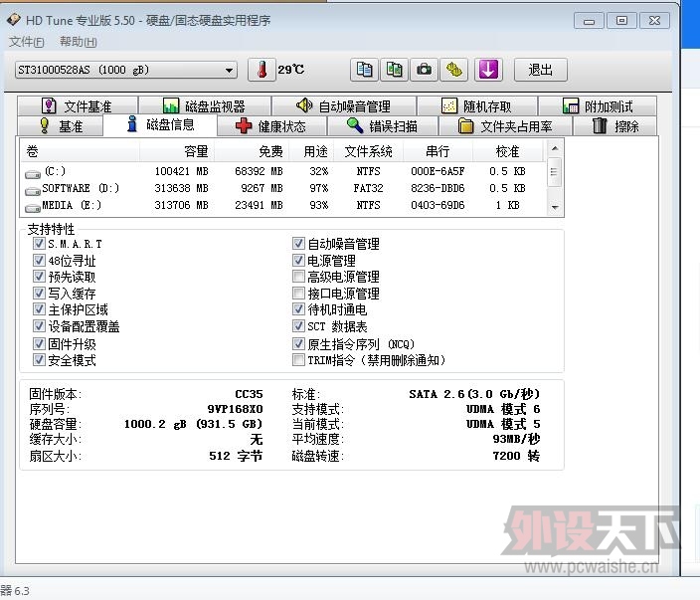
Task: Switch to the 健康状态 tab
Action: 271,126
